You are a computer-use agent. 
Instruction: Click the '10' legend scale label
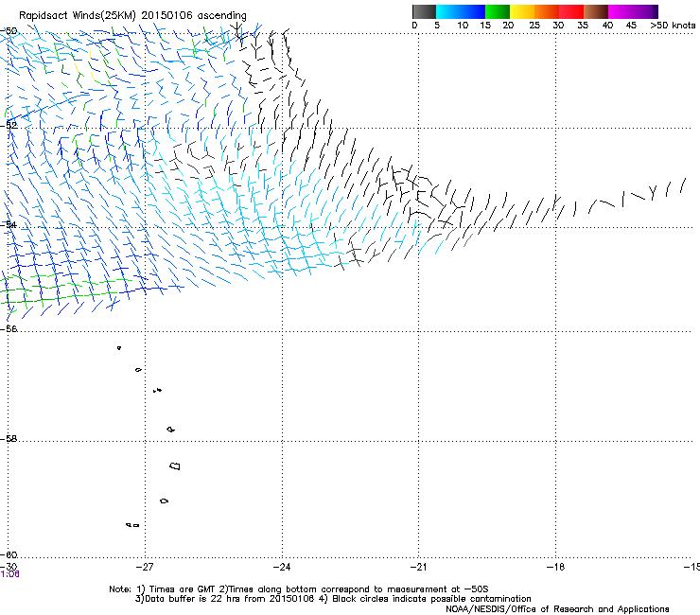pos(463,25)
